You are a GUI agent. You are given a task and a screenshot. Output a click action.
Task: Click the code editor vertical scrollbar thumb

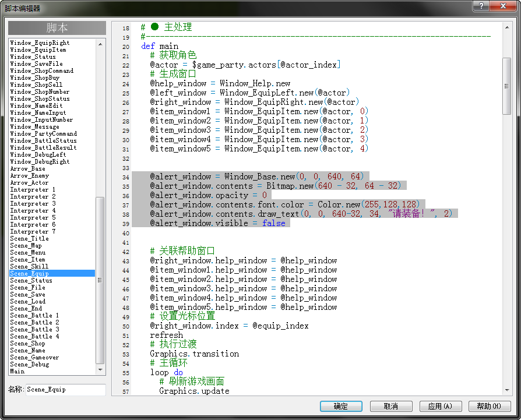pos(506,86)
